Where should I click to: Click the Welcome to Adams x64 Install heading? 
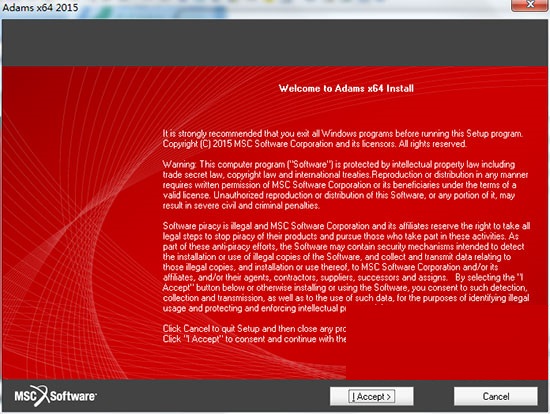[x=346, y=88]
